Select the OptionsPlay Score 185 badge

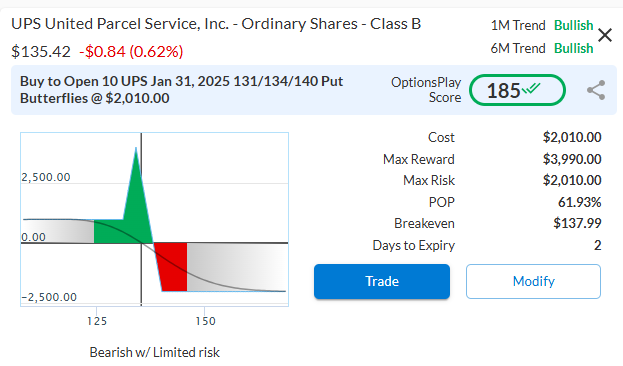point(517,90)
